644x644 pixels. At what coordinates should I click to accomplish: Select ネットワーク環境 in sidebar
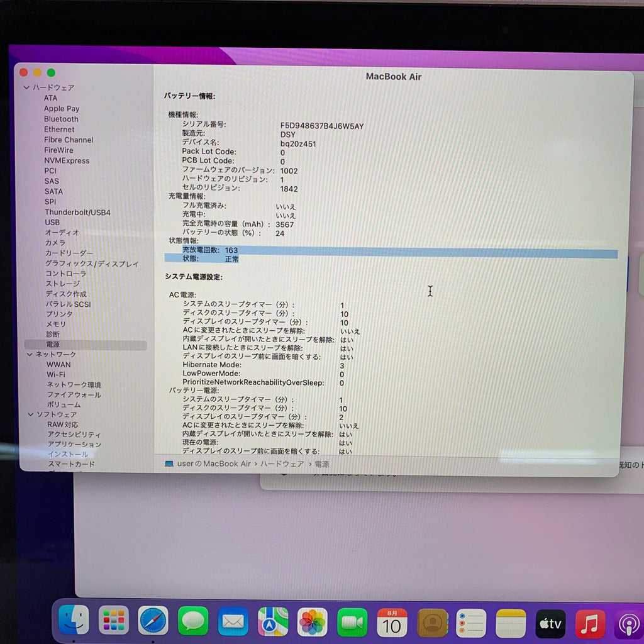coord(74,385)
